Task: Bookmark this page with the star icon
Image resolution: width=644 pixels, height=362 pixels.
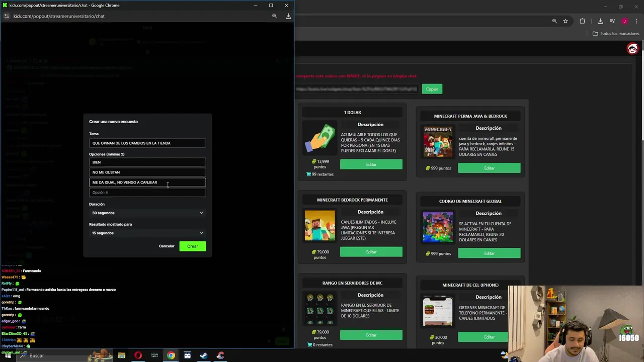Action: pos(566,21)
